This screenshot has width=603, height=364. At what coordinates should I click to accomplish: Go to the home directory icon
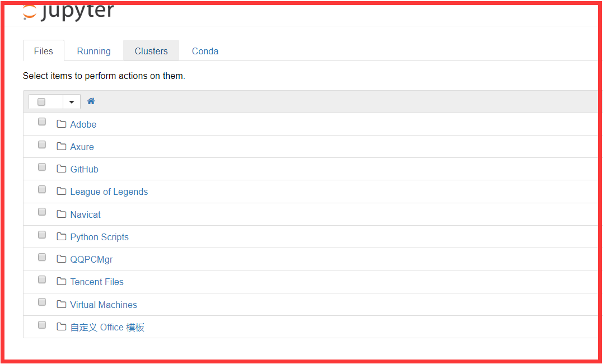(91, 101)
